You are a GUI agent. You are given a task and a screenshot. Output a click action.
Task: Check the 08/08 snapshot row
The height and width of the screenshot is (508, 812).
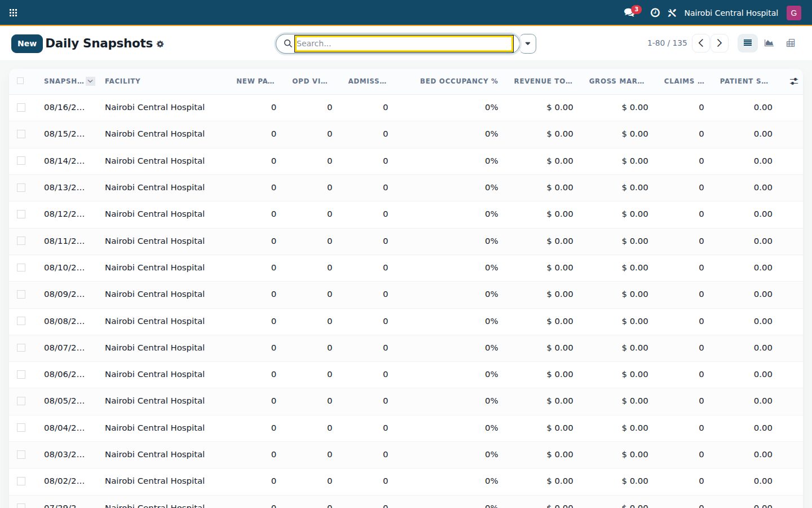21,321
